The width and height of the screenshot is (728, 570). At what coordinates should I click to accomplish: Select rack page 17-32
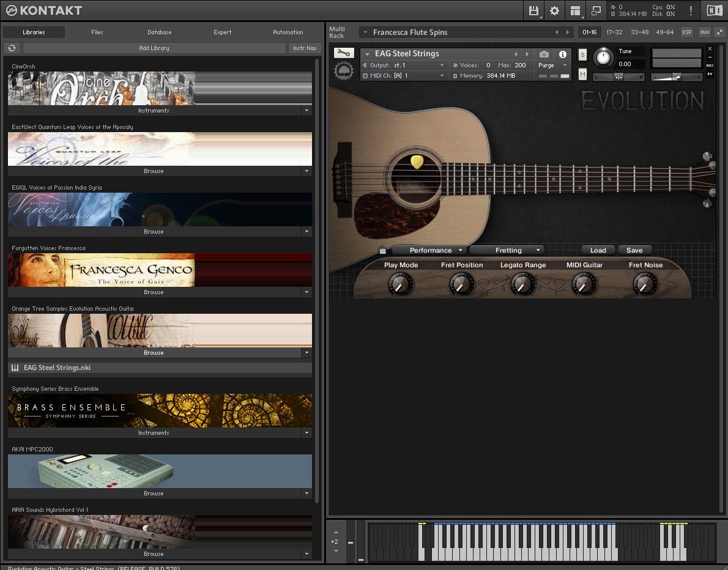click(x=614, y=32)
